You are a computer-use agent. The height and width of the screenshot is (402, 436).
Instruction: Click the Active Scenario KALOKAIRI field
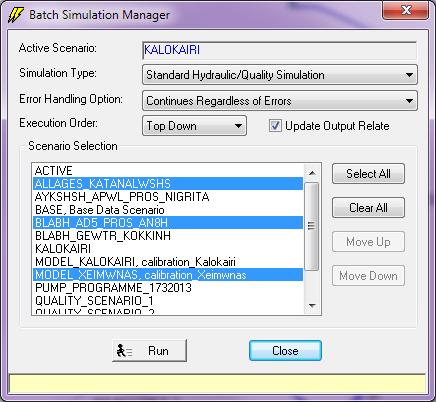(280, 50)
